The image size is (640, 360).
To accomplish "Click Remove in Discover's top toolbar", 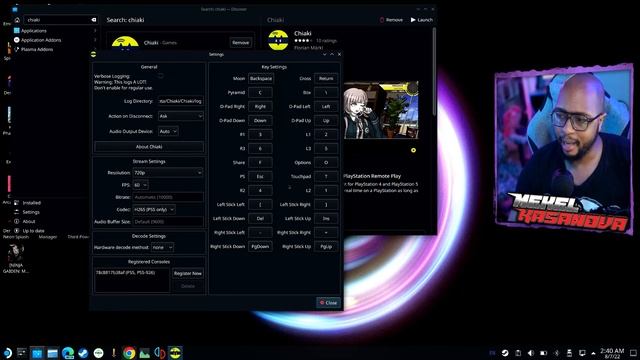I will pos(391,20).
